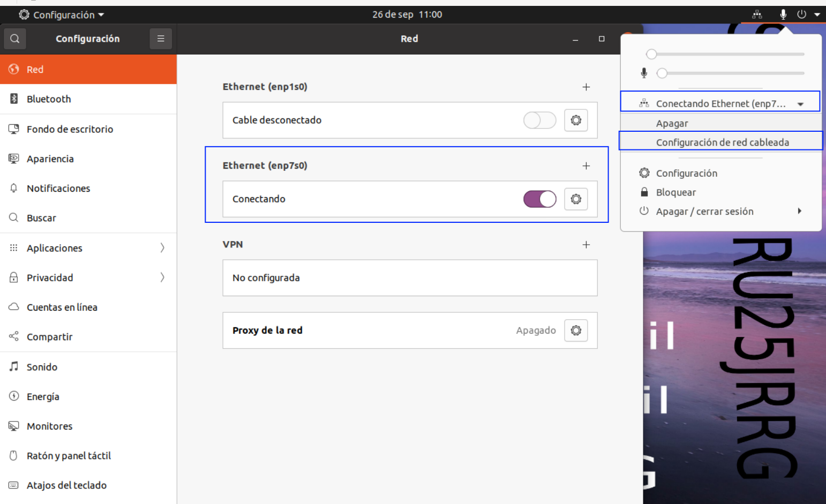Click the network icon in top bar
This screenshot has width=826, height=504.
(757, 14)
